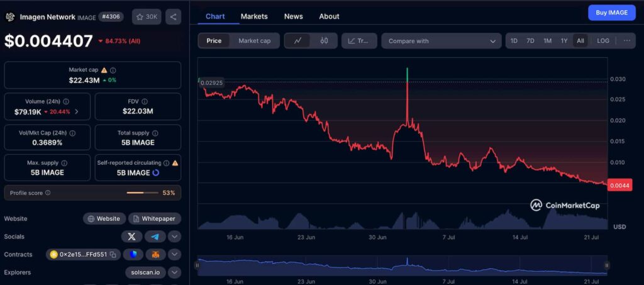Viewport: 644px width, 285px height.
Task: Expand Volume (24h) details arrow
Action: click(77, 112)
